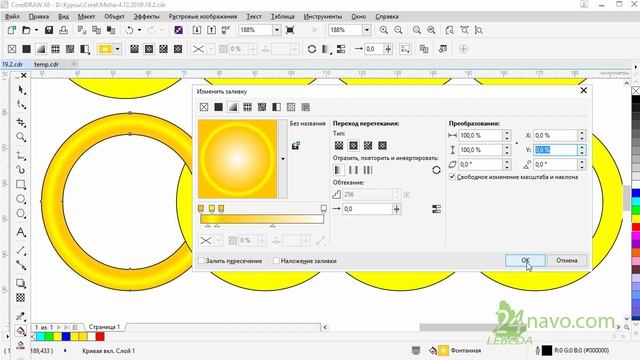Screen dimensions: 640x360
Task: Click the Инструменты menu
Action: pyautogui.click(x=323, y=16)
